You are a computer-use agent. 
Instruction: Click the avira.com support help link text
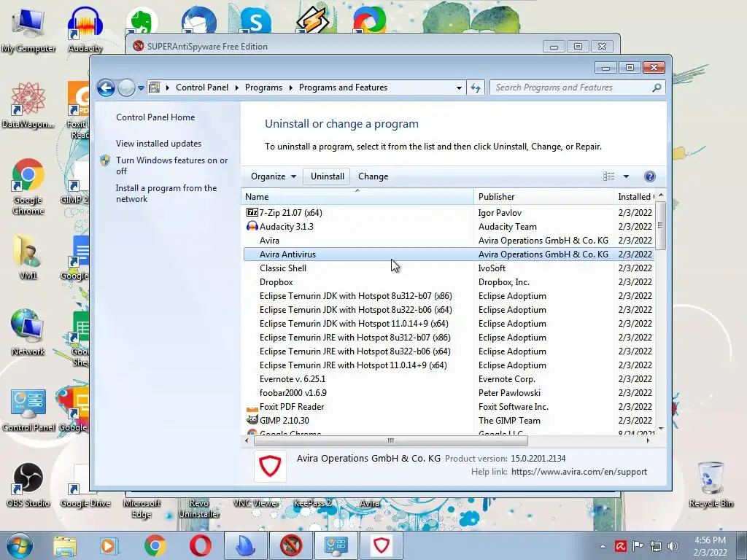(578, 472)
